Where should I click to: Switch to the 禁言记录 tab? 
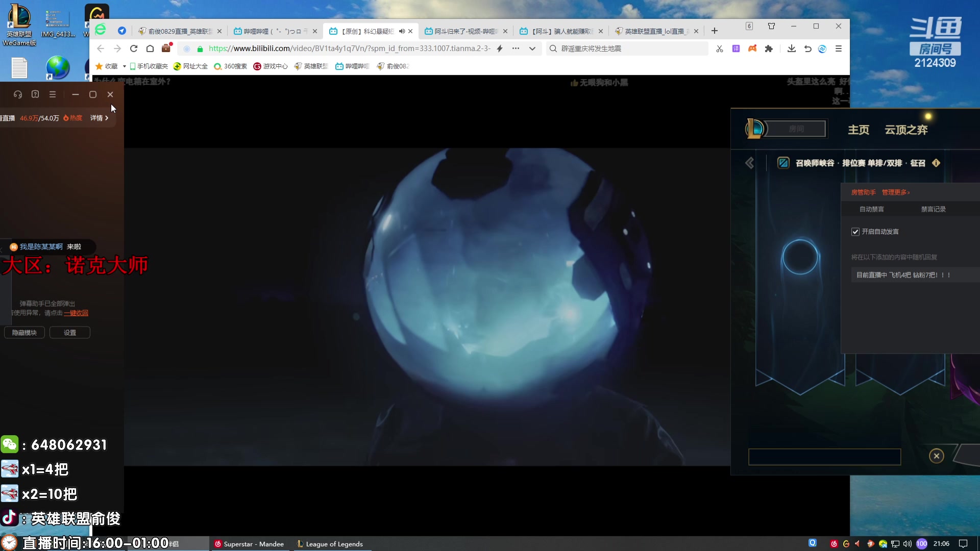[933, 209]
